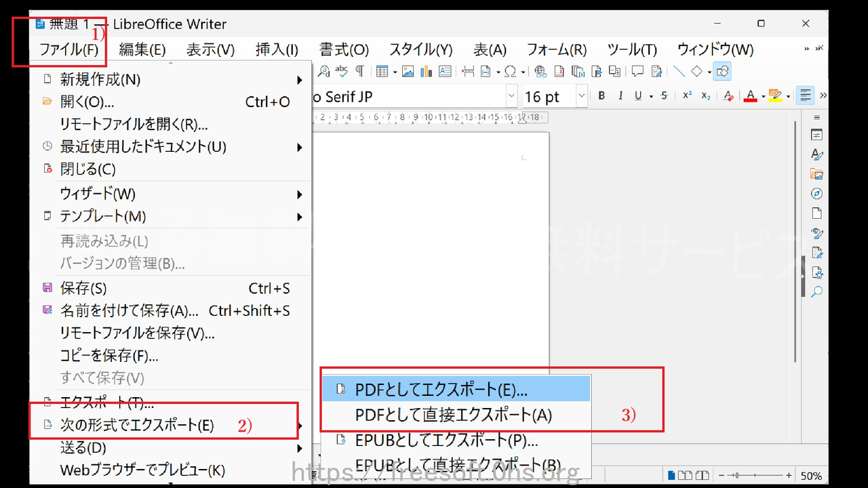Switch to single-page view mode

click(x=671, y=474)
